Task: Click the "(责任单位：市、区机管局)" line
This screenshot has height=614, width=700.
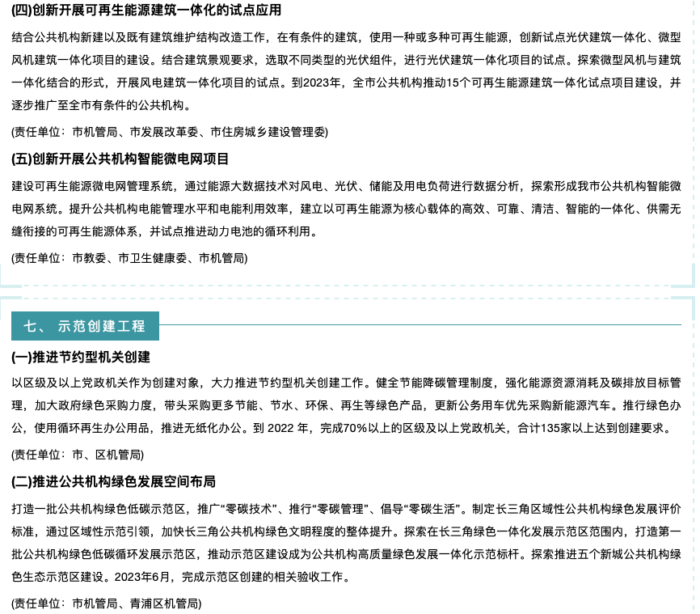Action: tap(78, 455)
